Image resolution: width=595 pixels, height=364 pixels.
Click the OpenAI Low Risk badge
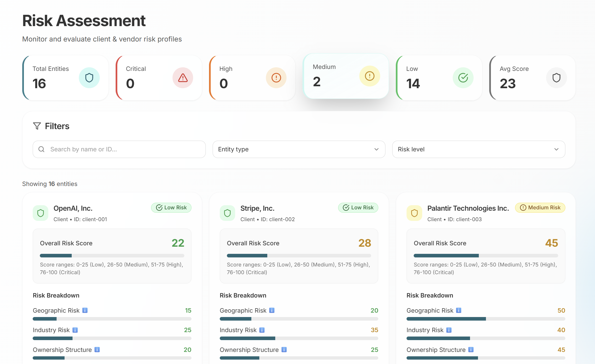(x=171, y=207)
